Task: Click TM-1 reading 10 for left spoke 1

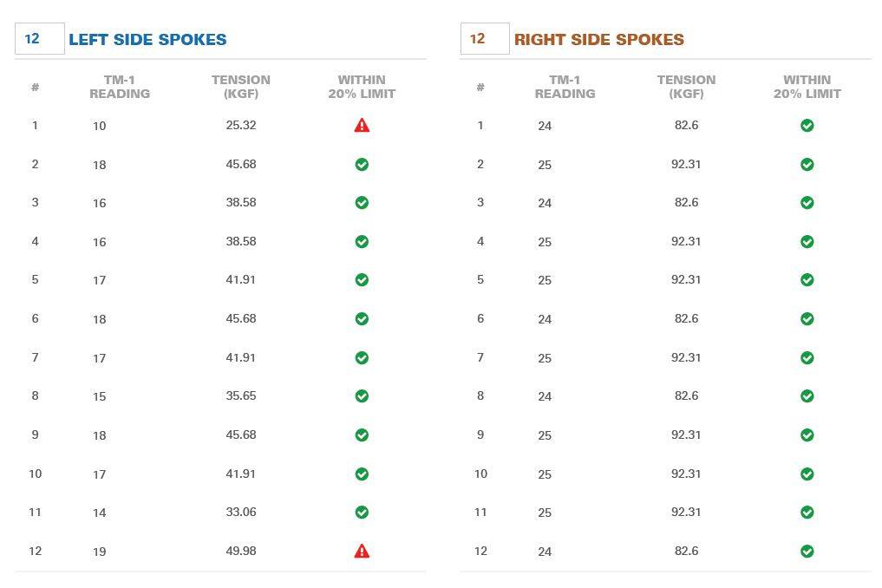Action: point(100,126)
